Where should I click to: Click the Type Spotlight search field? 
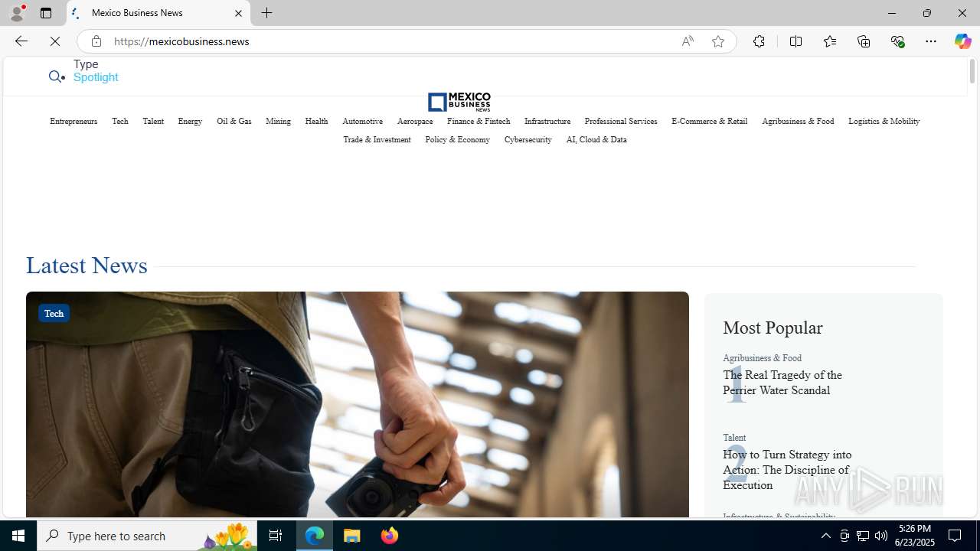[96, 71]
